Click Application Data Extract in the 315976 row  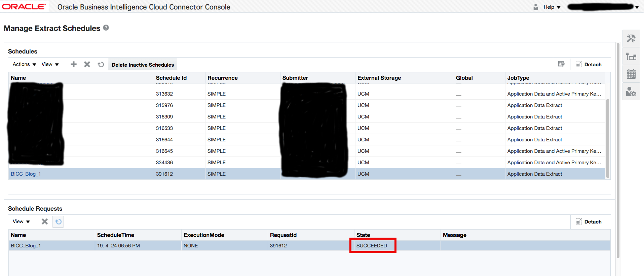(x=535, y=105)
